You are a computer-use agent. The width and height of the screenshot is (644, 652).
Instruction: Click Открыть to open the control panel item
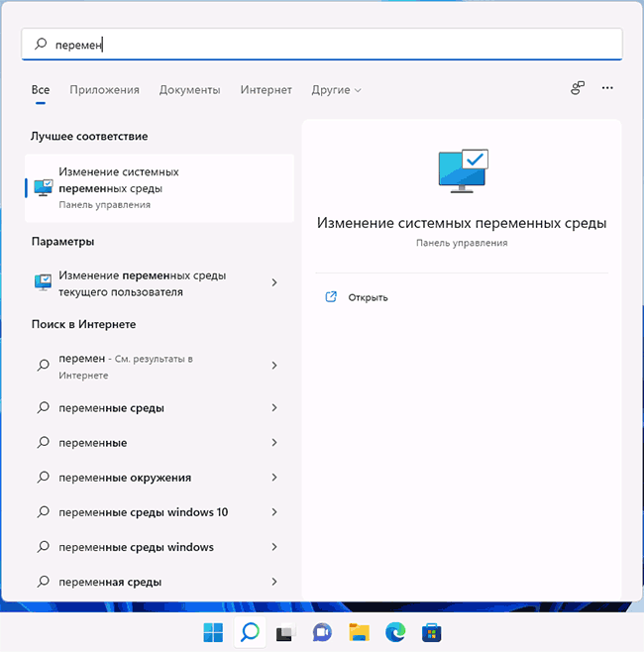tap(368, 297)
